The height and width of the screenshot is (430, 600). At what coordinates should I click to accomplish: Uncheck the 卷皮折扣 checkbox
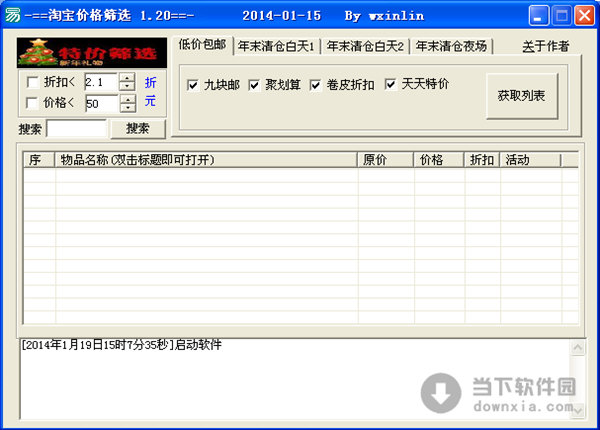pyautogui.click(x=315, y=85)
